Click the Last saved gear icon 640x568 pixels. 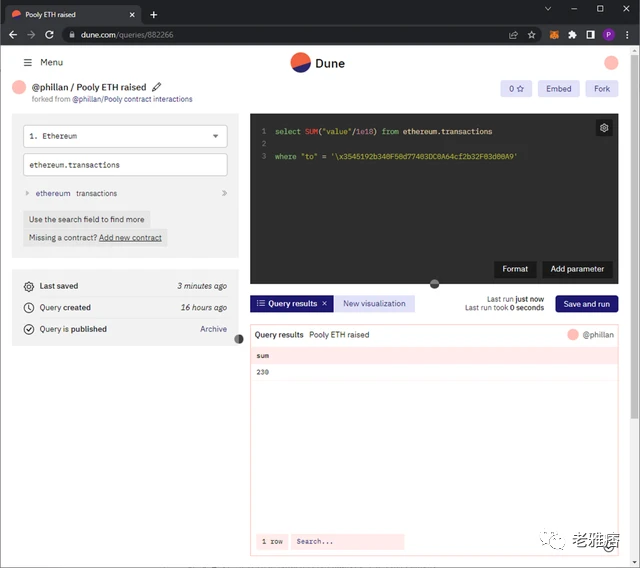[29, 286]
